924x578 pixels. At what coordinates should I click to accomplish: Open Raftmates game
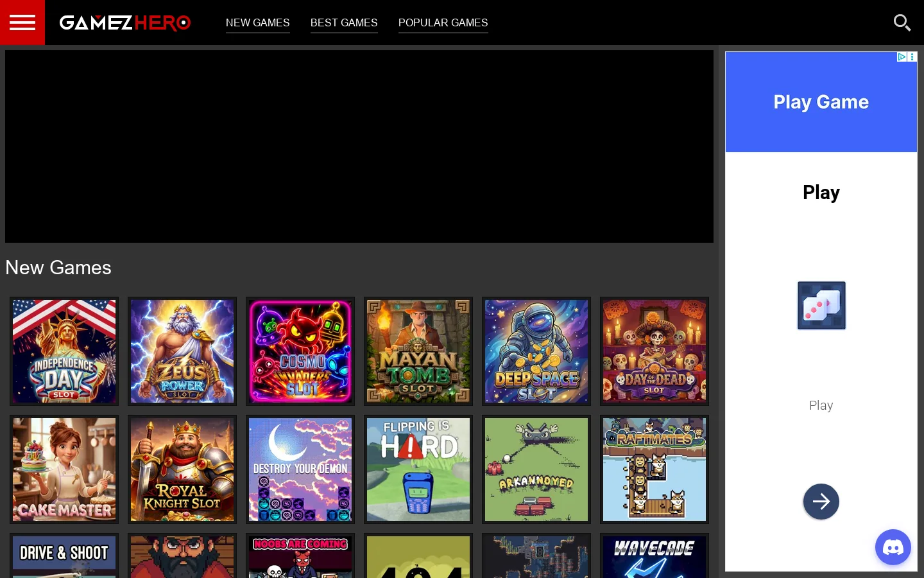point(654,469)
